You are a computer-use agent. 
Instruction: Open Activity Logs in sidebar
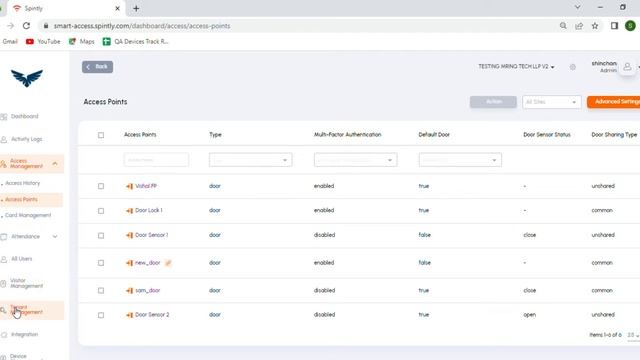27,139
